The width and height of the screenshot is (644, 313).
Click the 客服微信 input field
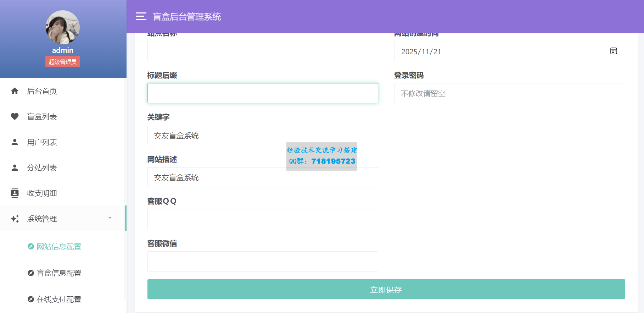pos(263,262)
